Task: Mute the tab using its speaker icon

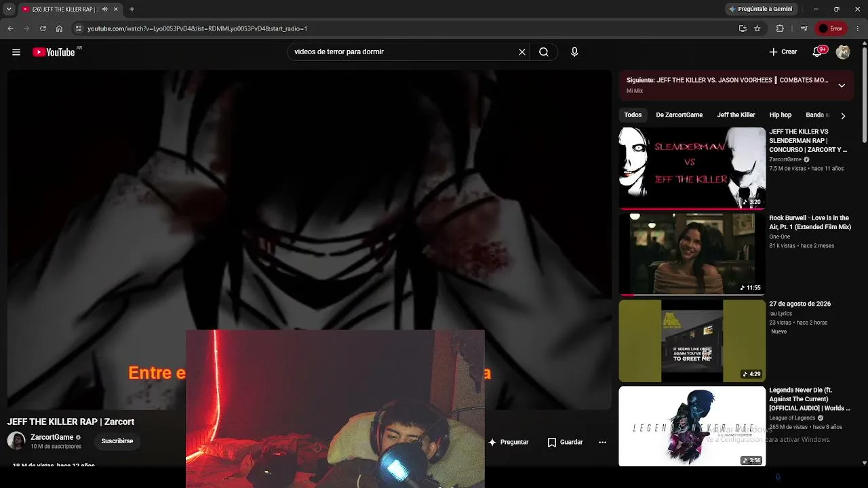Action: click(104, 9)
